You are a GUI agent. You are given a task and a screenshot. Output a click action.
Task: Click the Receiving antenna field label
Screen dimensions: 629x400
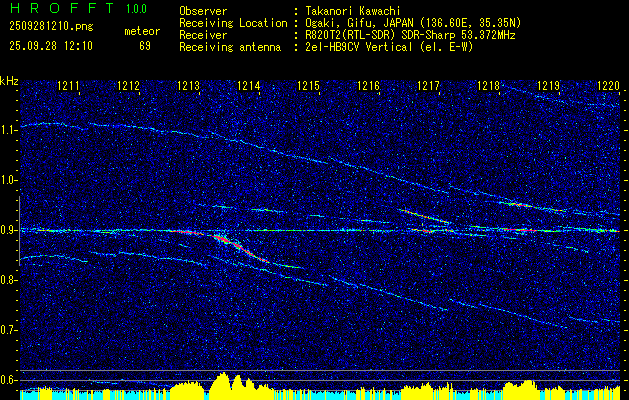230,47
